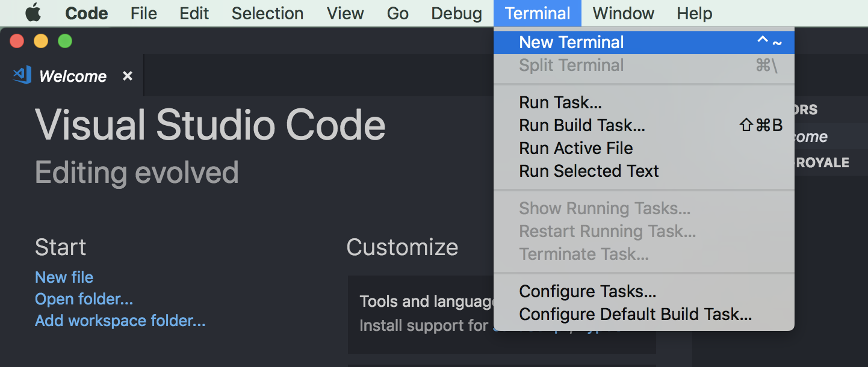Open the Code application menu
Screen dimensions: 868x367
86,13
